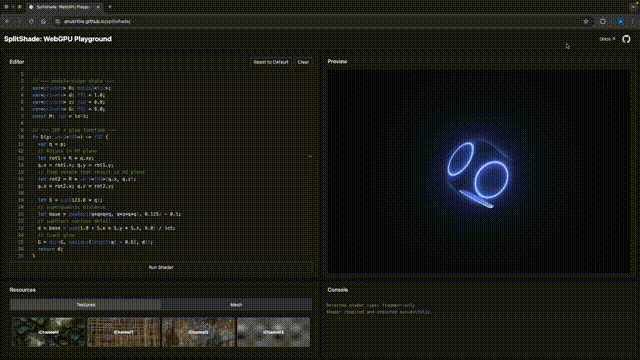Click the browser back arrow
Screen dimensions: 640x360
coord(7,21)
